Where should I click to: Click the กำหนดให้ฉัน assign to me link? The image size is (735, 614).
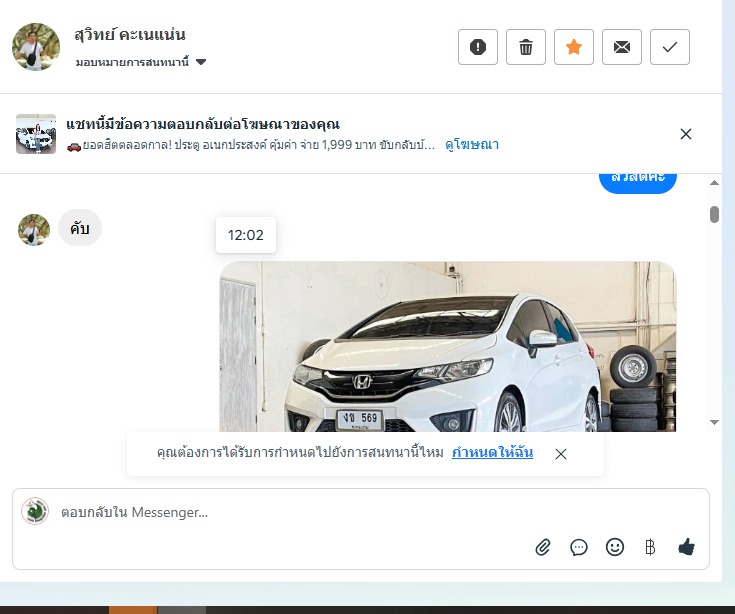pyautogui.click(x=492, y=452)
